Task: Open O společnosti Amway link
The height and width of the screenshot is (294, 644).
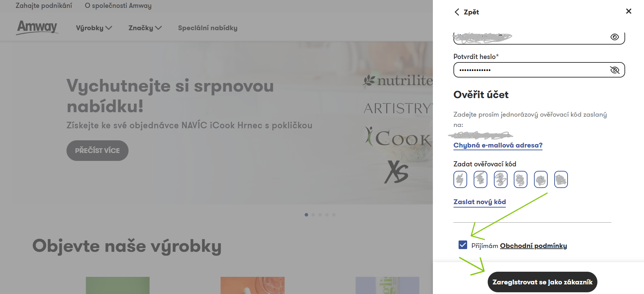Action: point(118,5)
